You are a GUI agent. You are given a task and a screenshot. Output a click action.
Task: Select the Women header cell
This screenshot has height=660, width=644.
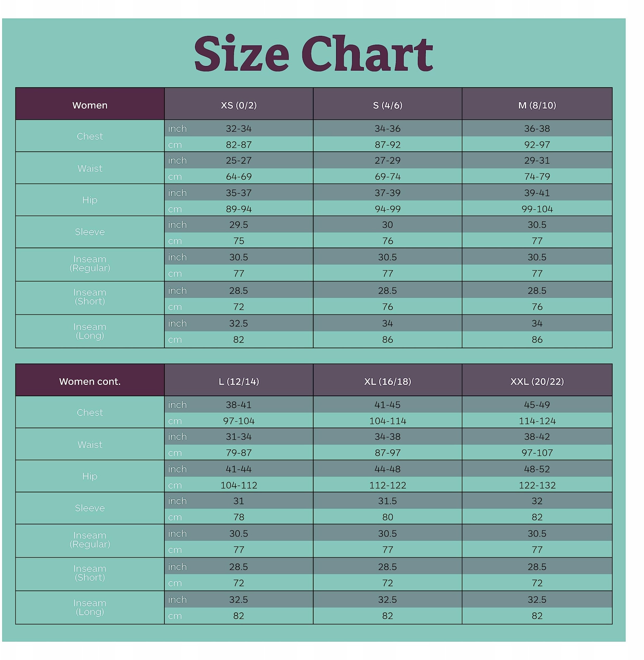[x=90, y=104]
